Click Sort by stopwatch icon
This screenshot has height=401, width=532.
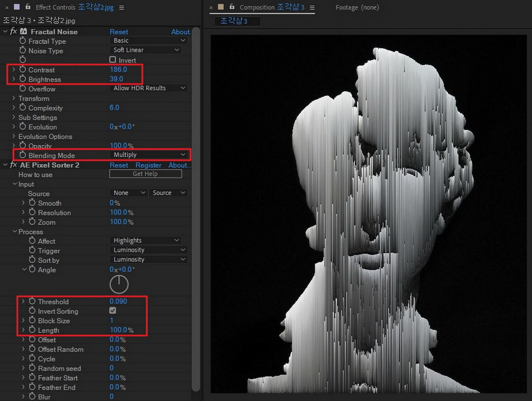click(x=32, y=260)
